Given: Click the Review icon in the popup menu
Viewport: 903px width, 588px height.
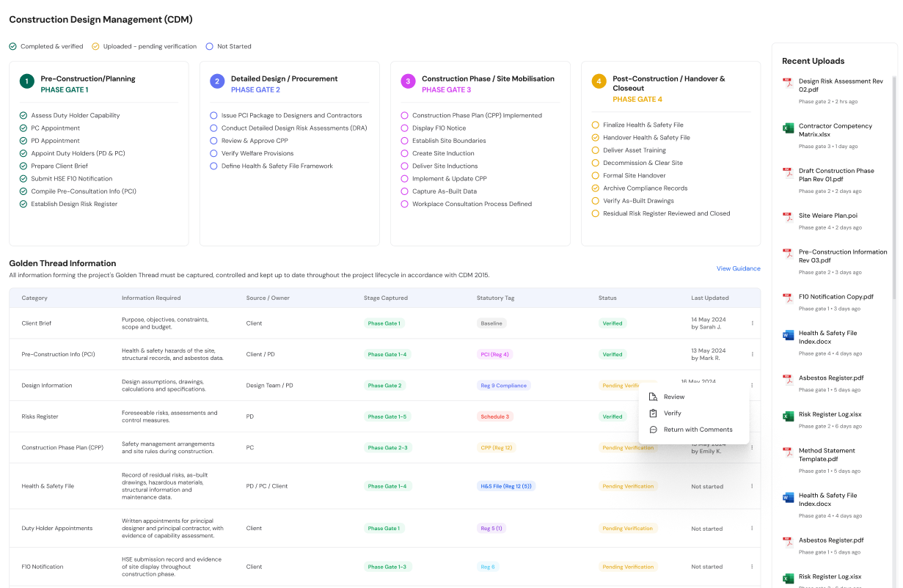Looking at the screenshot, I should pos(653,397).
